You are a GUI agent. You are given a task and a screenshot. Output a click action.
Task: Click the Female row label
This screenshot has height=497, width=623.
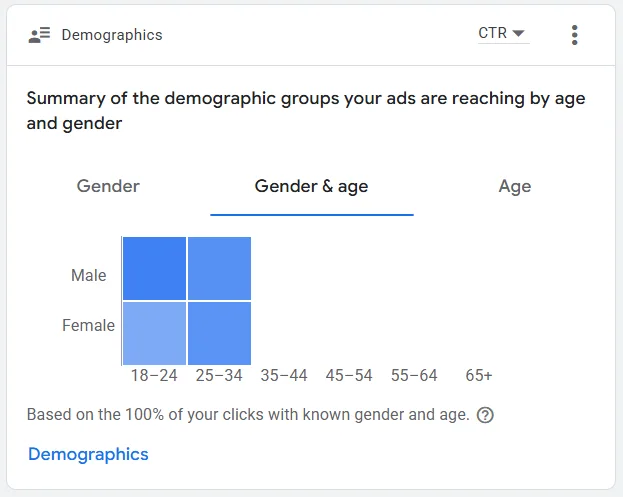point(91,325)
